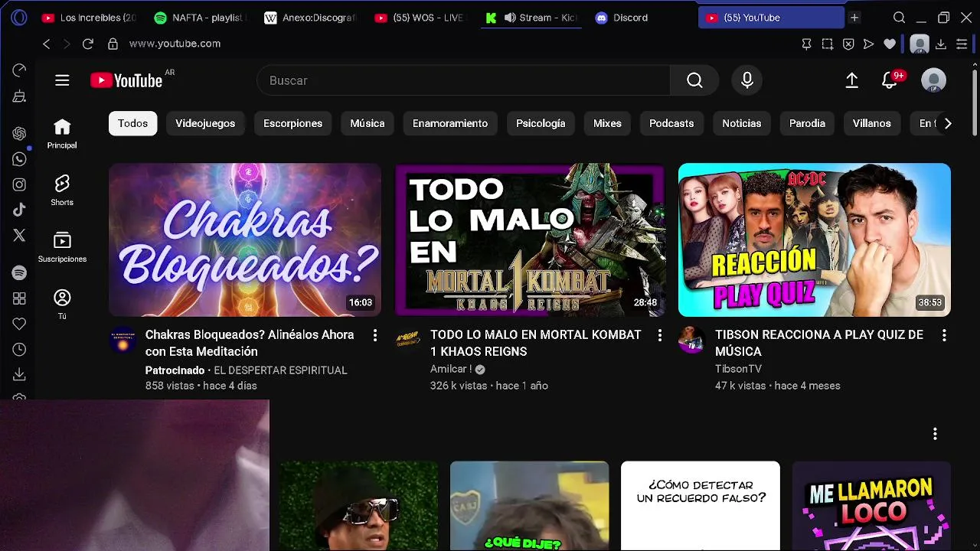This screenshot has width=980, height=551.
Task: Add page to bookmarks with toolbar heart
Action: pos(889,44)
